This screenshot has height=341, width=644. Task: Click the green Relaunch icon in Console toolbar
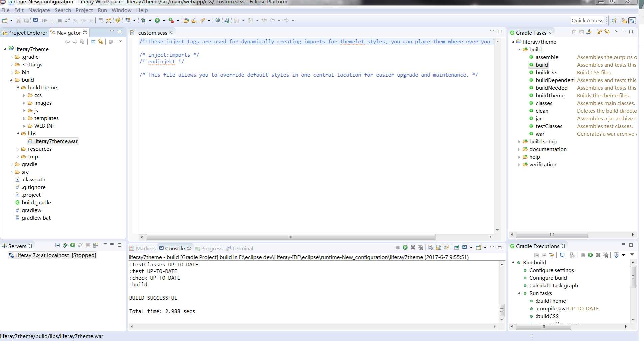pyautogui.click(x=405, y=247)
